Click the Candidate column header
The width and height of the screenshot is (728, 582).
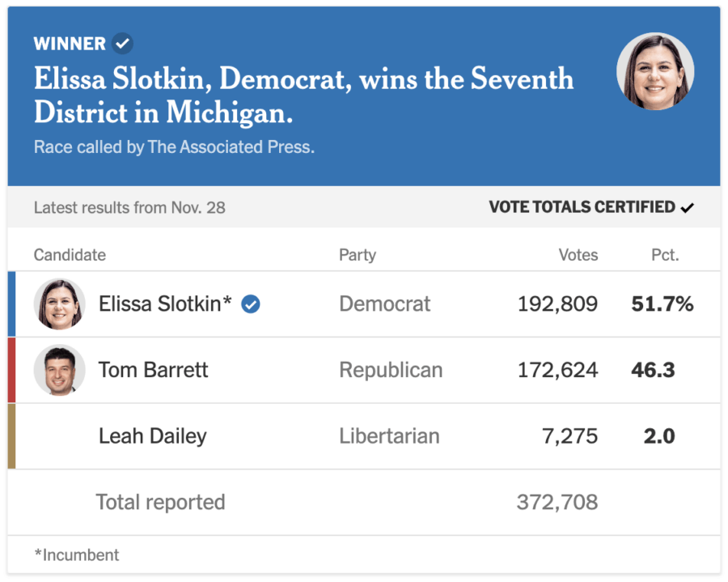point(70,255)
